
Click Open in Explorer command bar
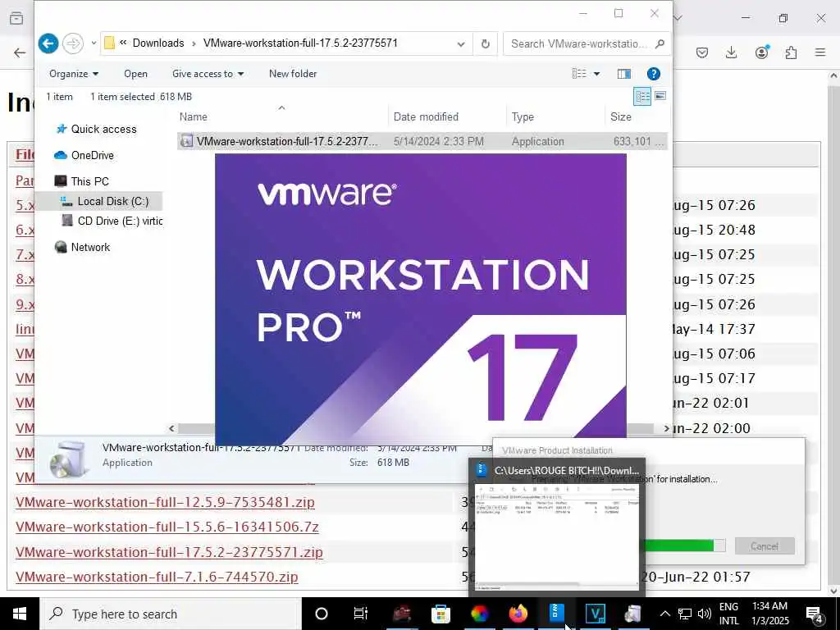pyautogui.click(x=135, y=74)
